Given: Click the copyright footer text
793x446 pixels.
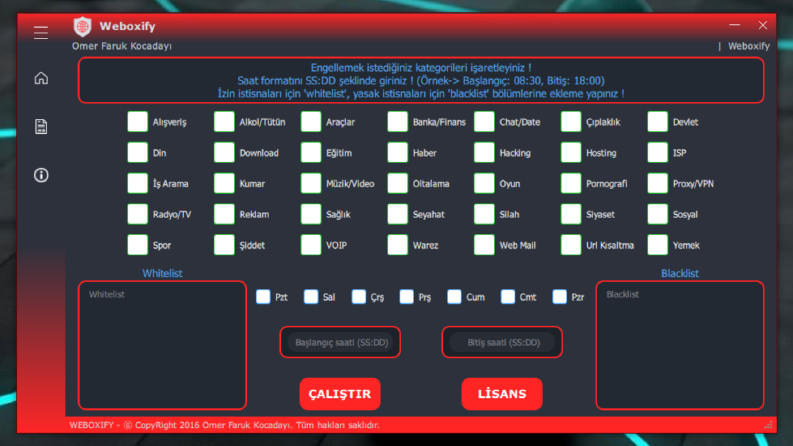Looking at the screenshot, I should pos(225,425).
